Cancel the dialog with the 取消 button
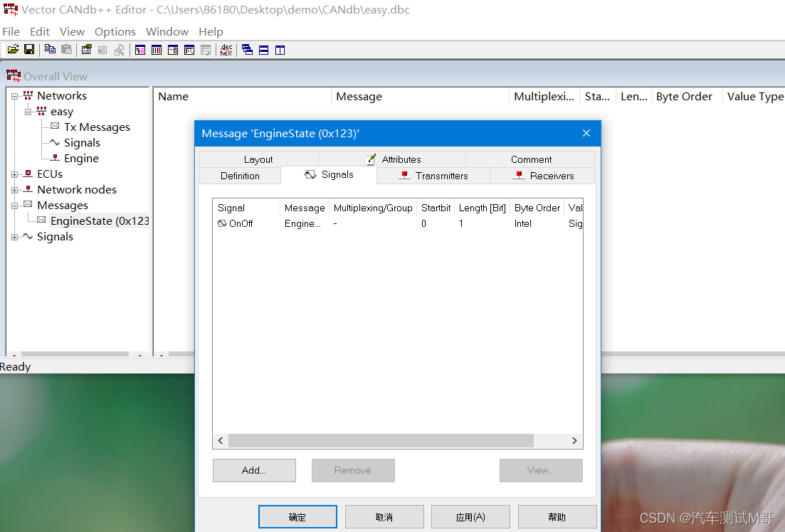This screenshot has height=532, width=785. [384, 517]
